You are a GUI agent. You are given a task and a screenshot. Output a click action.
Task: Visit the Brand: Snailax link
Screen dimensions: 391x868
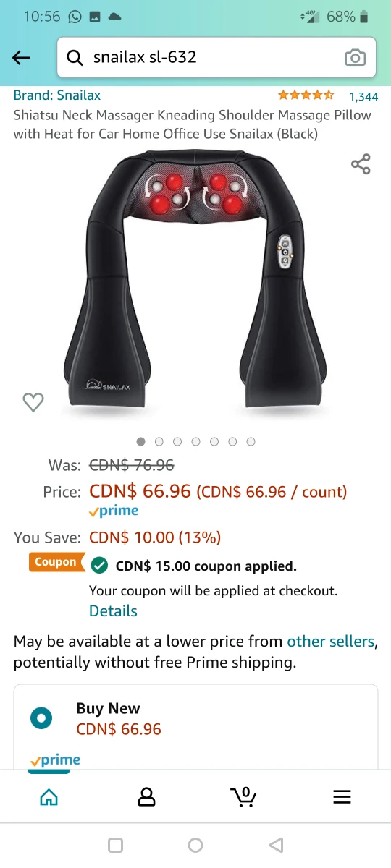pos(57,95)
